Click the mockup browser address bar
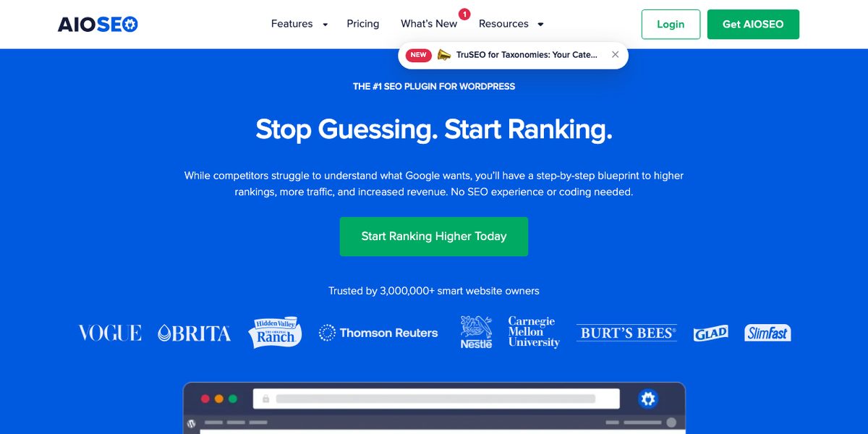The image size is (868, 434). click(x=436, y=399)
